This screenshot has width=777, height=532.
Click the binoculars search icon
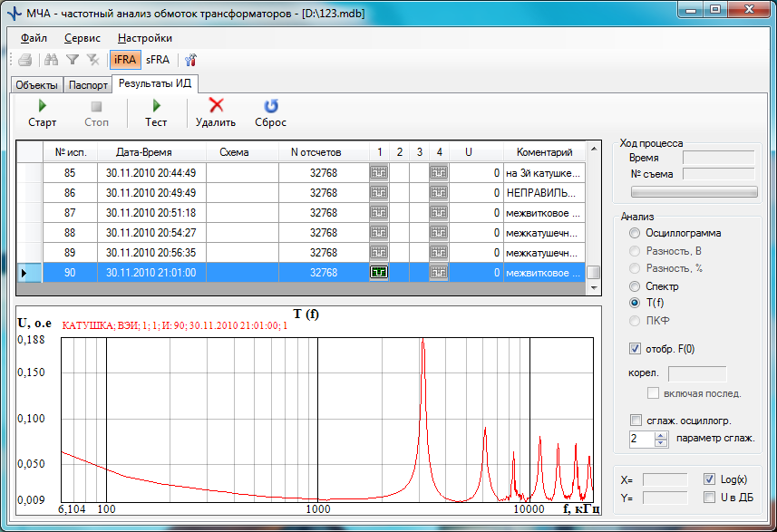point(52,60)
